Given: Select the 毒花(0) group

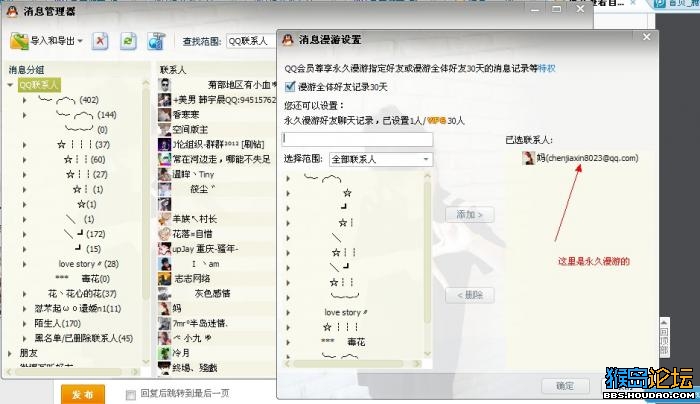Looking at the screenshot, I should tap(82, 279).
